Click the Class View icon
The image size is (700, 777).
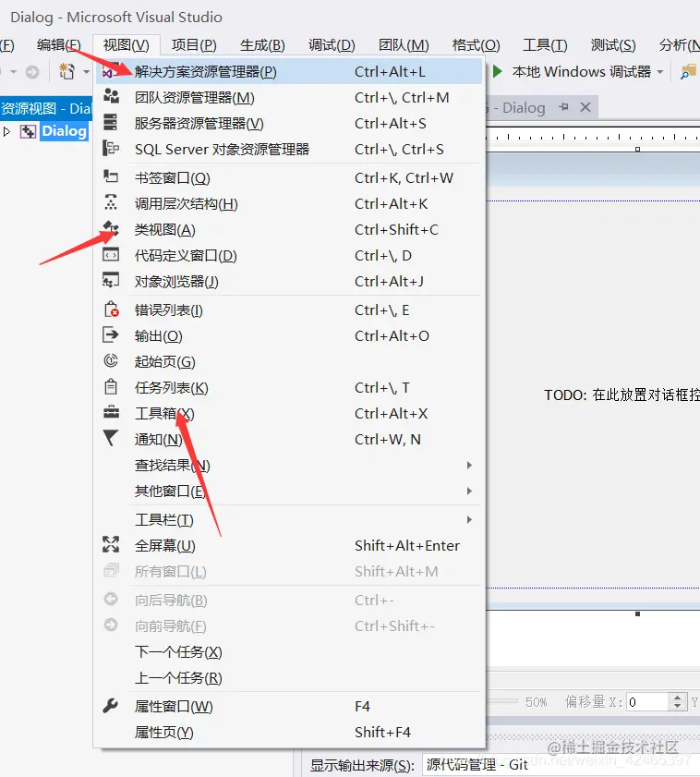(x=111, y=228)
